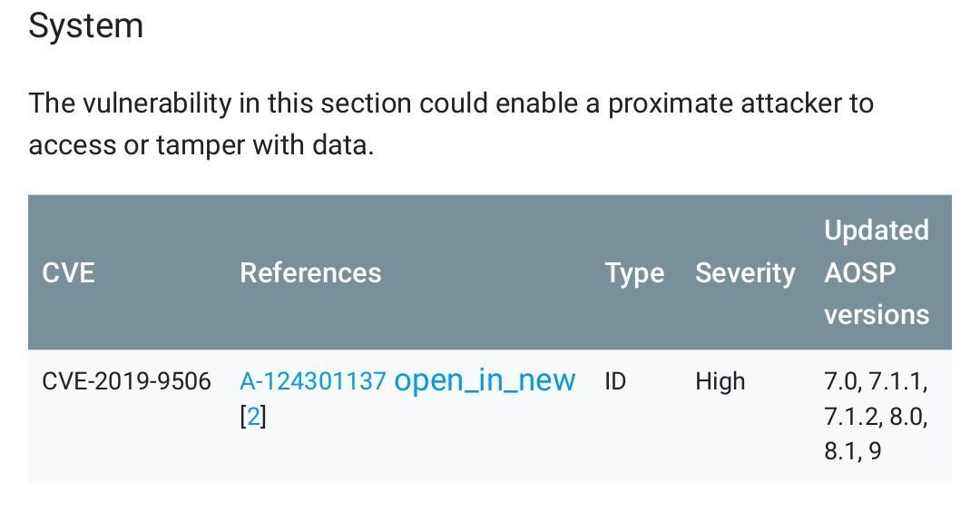The height and width of the screenshot is (512, 980).
Task: Click the word vulnerability in description
Action: coord(157,104)
